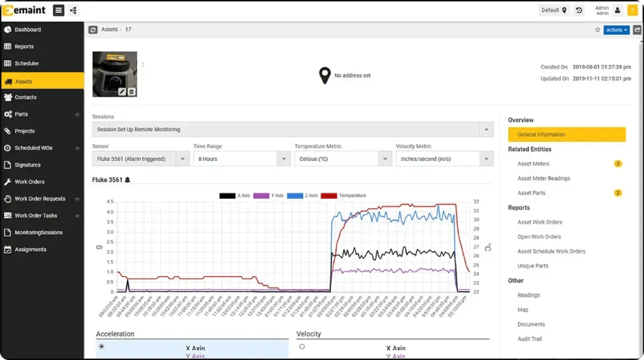Click the Signatures document icon in sidebar

point(8,165)
